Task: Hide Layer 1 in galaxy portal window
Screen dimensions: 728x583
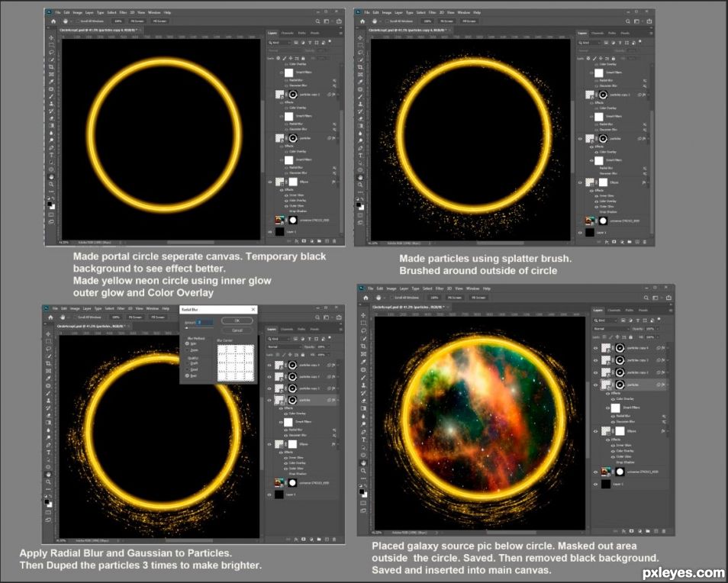Action: [x=595, y=484]
